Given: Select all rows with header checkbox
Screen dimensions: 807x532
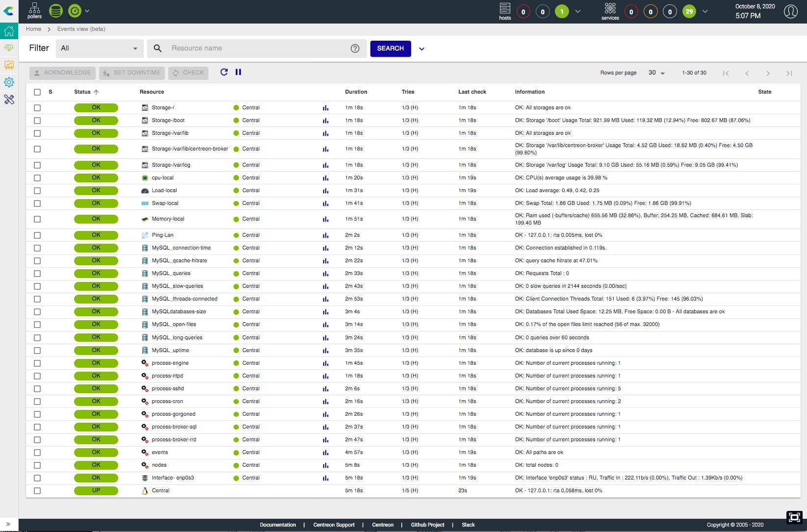Looking at the screenshot, I should point(37,92).
